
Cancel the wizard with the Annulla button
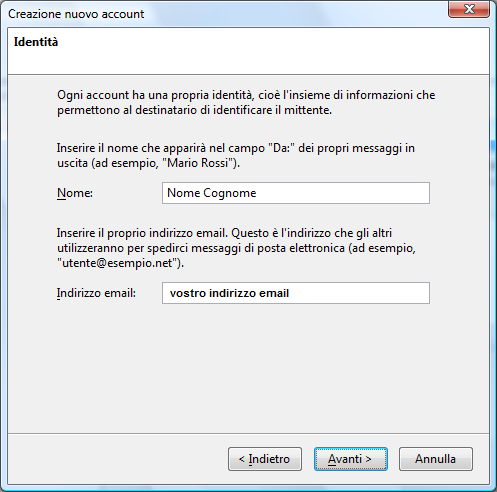(436, 459)
